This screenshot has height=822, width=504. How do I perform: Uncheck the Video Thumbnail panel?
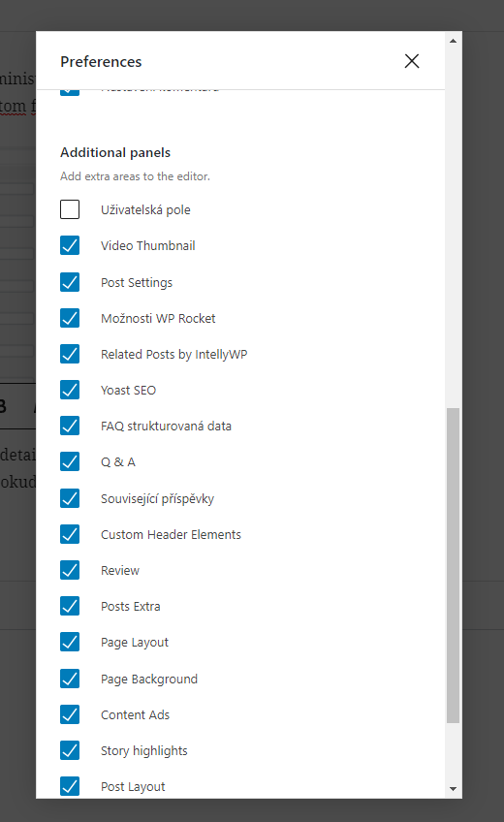coord(70,245)
